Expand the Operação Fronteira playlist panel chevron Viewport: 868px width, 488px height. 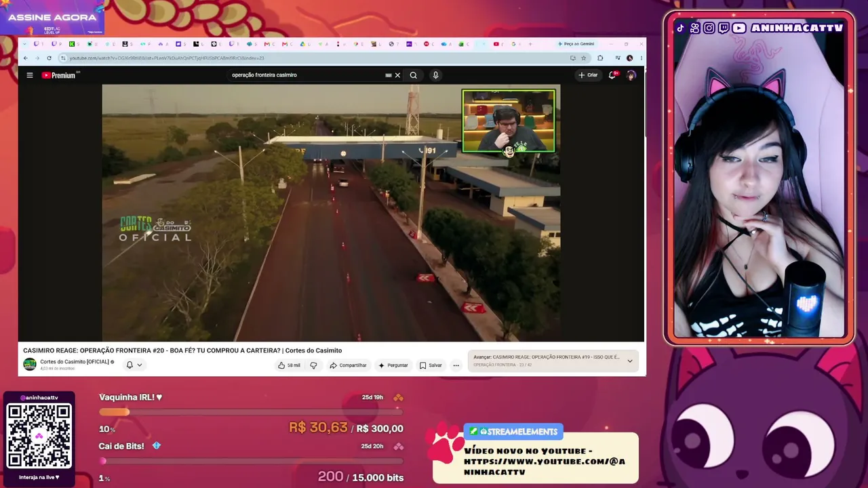coord(630,361)
